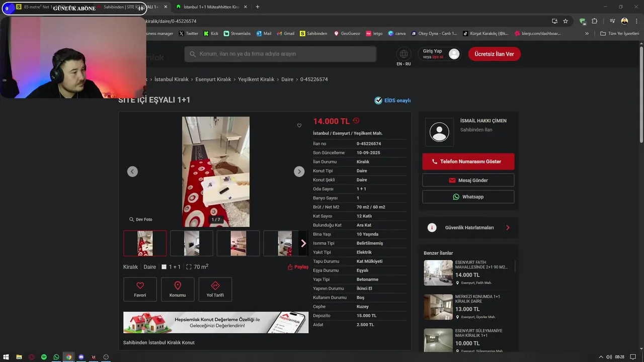
Task: Open Dev Foto magnifier view
Action: 140,219
